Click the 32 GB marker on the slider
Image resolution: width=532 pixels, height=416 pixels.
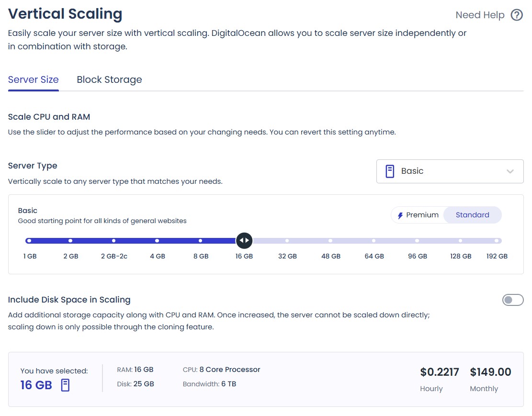[287, 240]
